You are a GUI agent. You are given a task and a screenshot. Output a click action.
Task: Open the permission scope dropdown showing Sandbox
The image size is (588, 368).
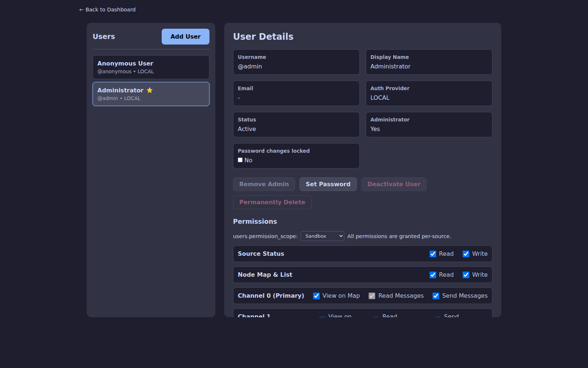pos(322,236)
